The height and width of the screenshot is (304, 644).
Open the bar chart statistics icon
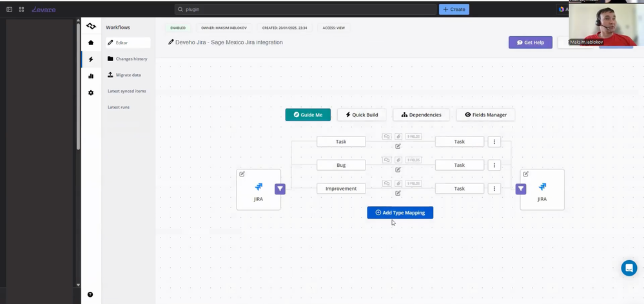pos(91,76)
